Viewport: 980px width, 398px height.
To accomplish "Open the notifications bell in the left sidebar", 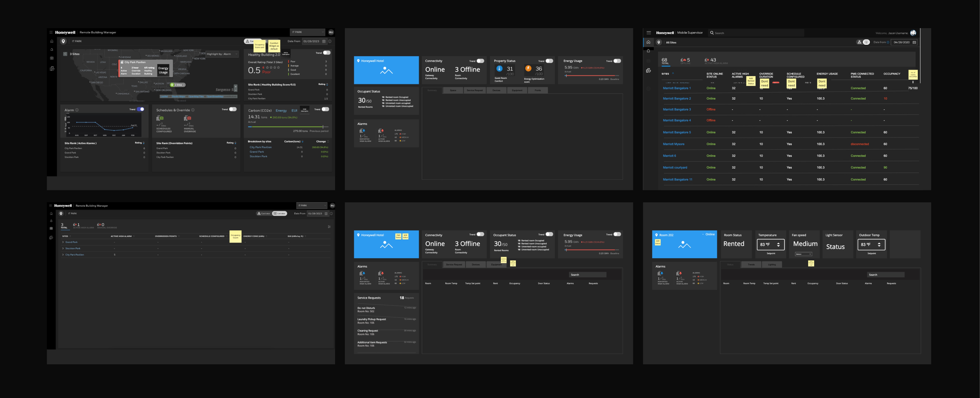I will coord(52,50).
